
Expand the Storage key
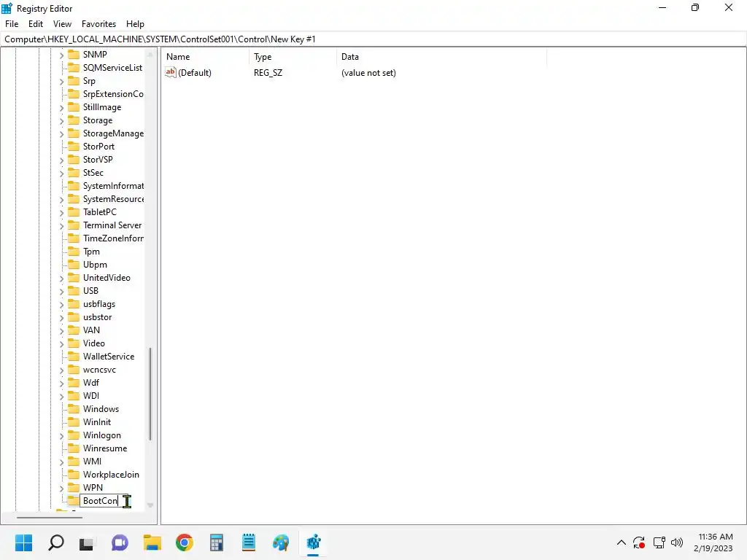coord(61,121)
